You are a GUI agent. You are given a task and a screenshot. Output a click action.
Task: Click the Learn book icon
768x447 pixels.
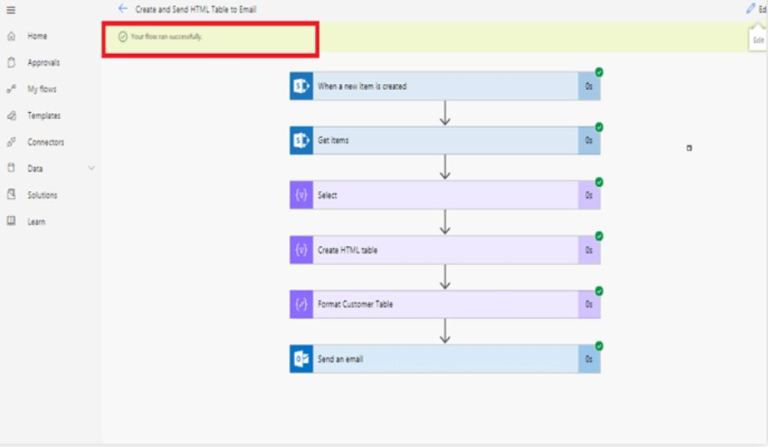pos(11,221)
